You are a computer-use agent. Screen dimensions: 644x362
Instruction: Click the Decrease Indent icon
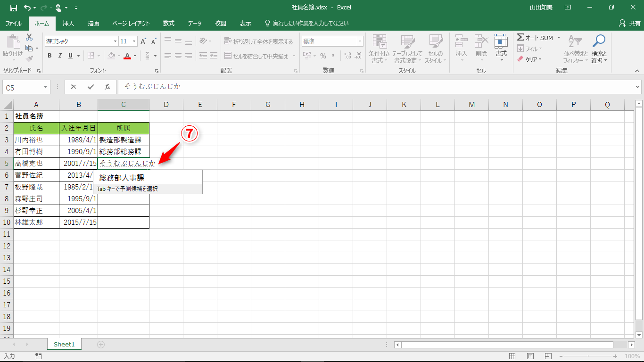(203, 56)
